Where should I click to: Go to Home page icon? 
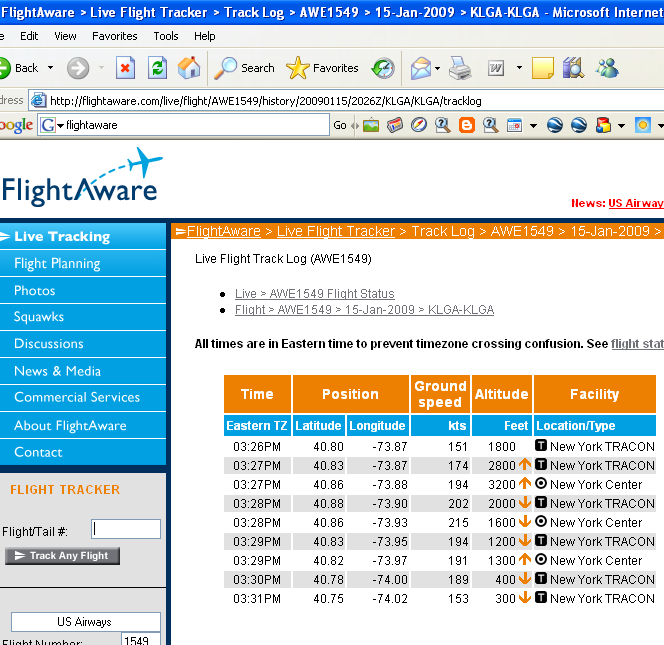pos(189,68)
